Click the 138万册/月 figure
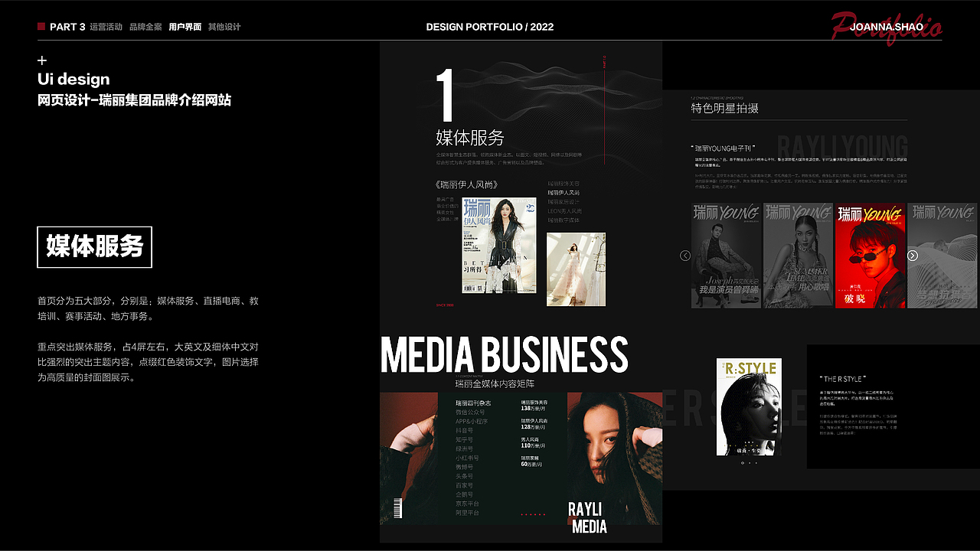 534,409
